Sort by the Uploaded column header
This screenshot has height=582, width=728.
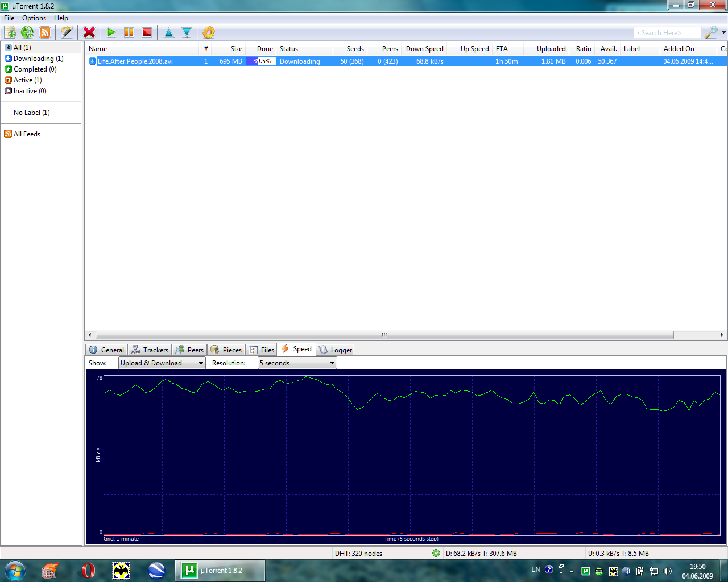[546, 49]
